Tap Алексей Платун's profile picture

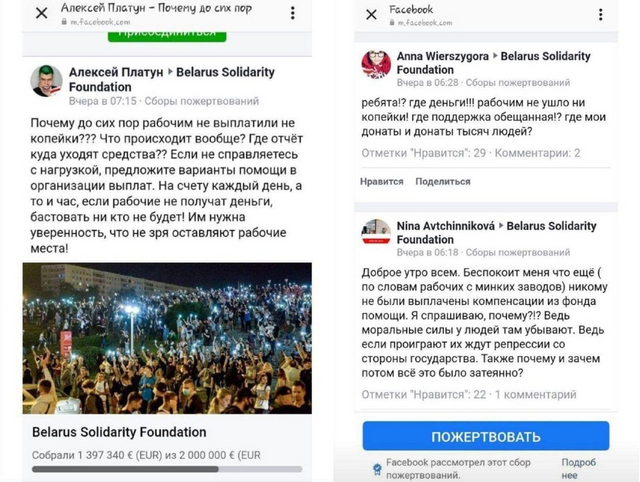point(46,81)
